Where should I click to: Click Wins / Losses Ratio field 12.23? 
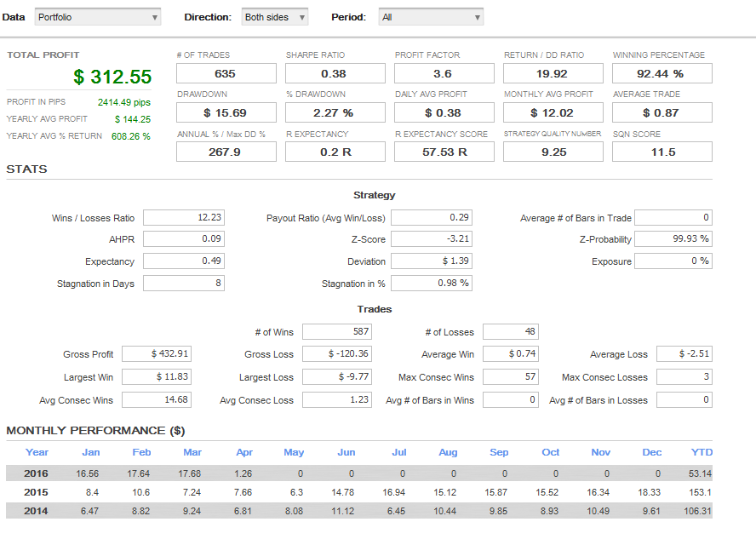184,217
